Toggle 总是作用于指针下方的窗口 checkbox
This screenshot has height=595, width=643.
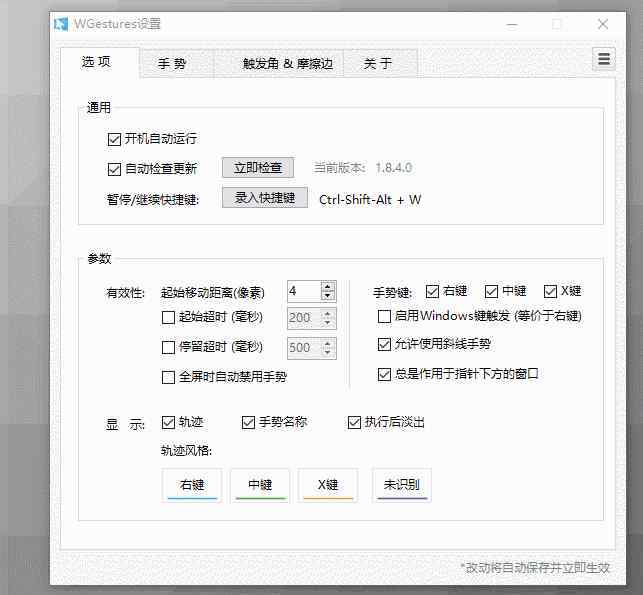(384, 374)
